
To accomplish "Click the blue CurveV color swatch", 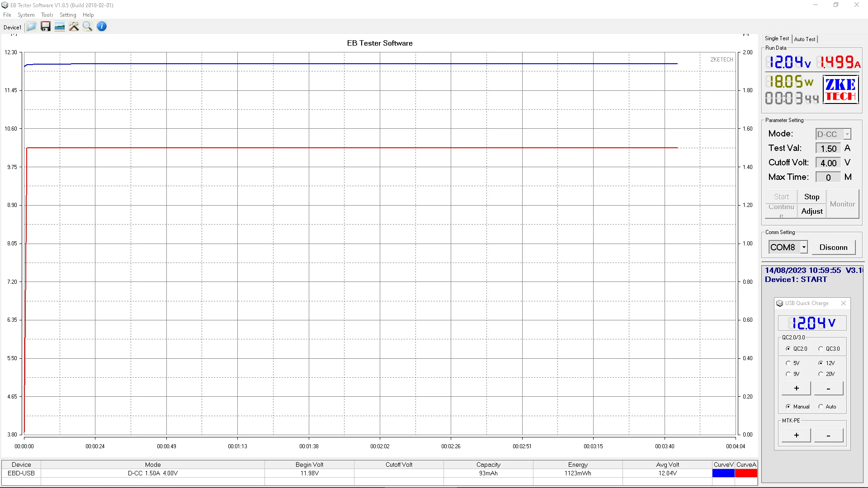I will tap(723, 473).
